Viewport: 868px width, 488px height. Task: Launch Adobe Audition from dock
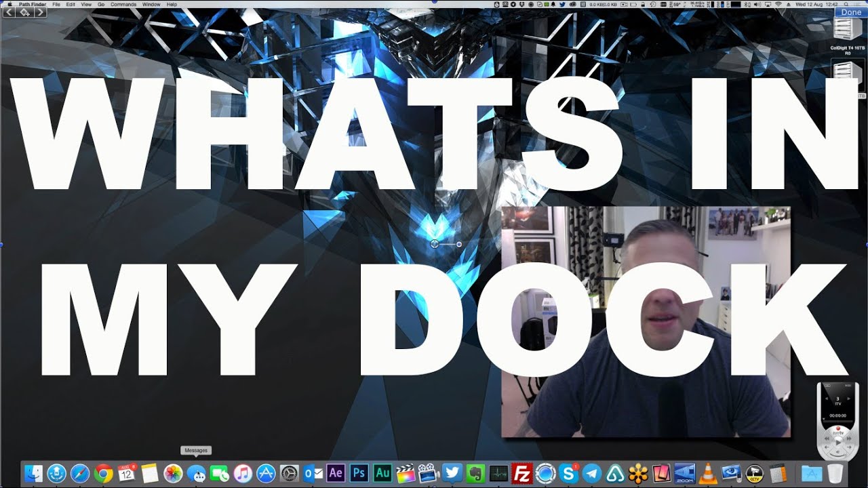pyautogui.click(x=382, y=473)
